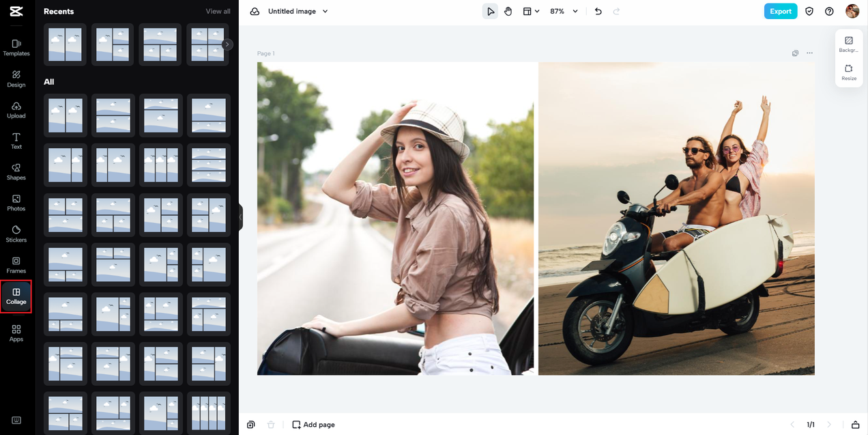Click the All section heading
This screenshot has width=868, height=435.
tap(49, 82)
